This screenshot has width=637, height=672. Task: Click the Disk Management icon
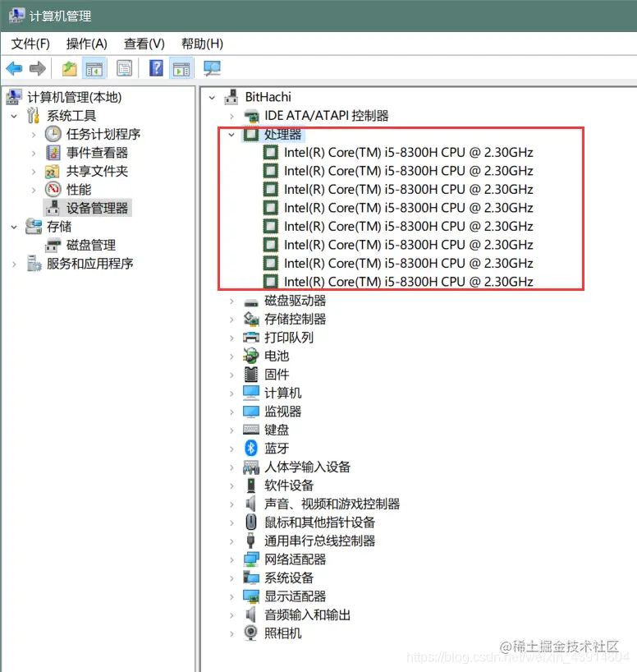53,245
